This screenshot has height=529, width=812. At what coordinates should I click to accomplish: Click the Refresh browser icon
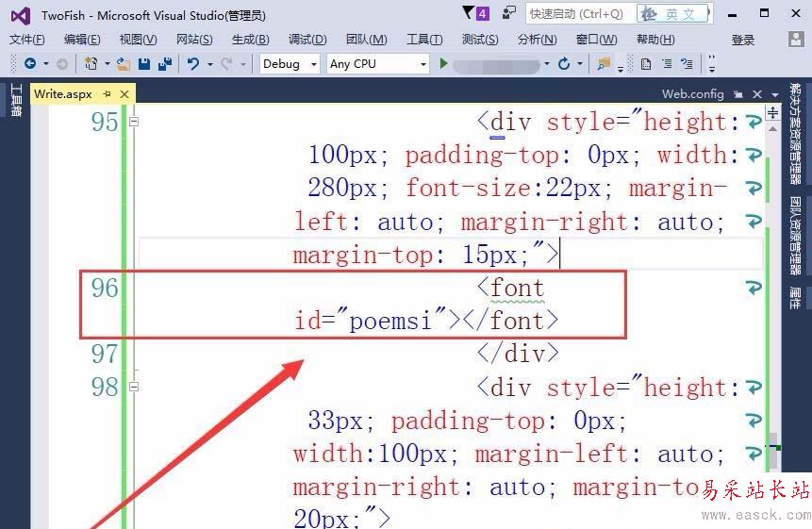tap(564, 64)
